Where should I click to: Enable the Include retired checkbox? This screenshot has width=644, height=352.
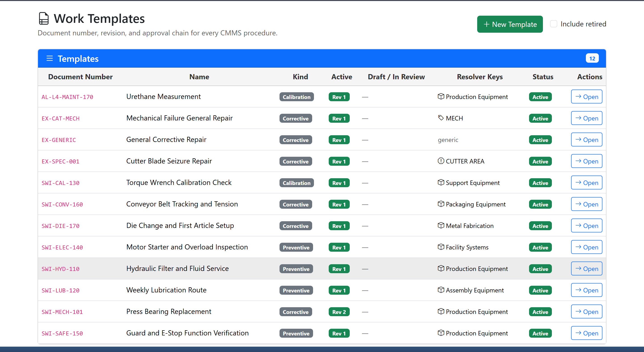(x=553, y=24)
